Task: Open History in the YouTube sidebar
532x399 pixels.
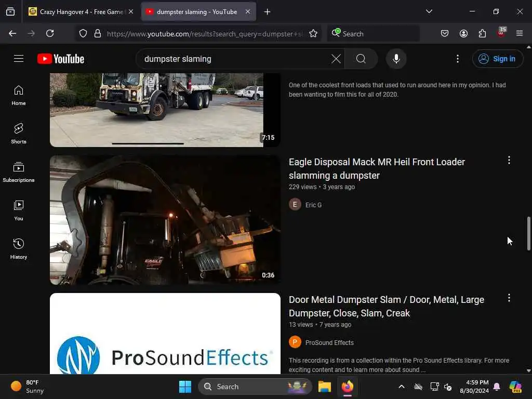Action: tap(19, 249)
